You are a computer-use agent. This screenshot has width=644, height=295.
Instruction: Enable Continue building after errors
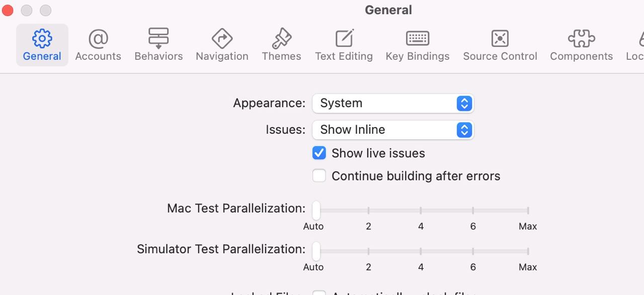(319, 176)
